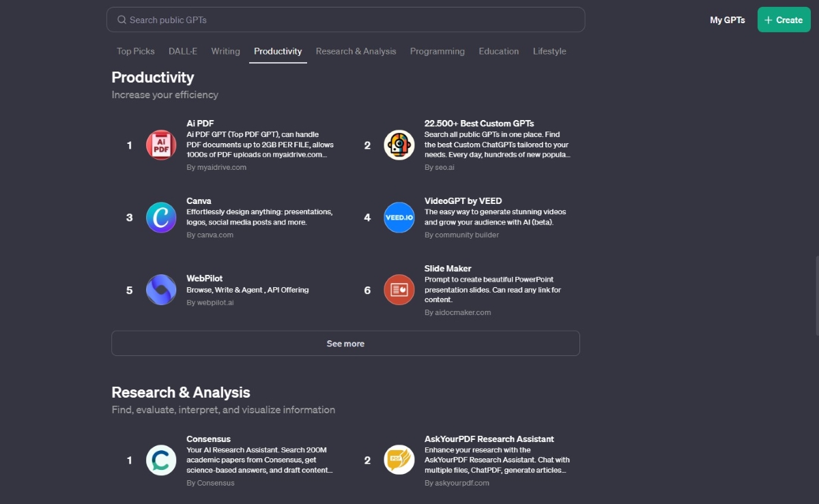Click the Create button

click(x=784, y=20)
